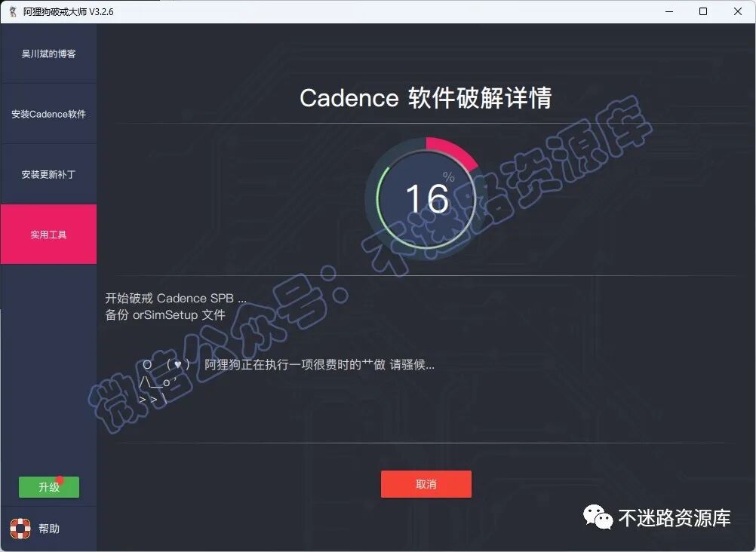This screenshot has width=756, height=552.
Task: Click the 阿狸狗正在执行 status message
Action: coord(319,364)
